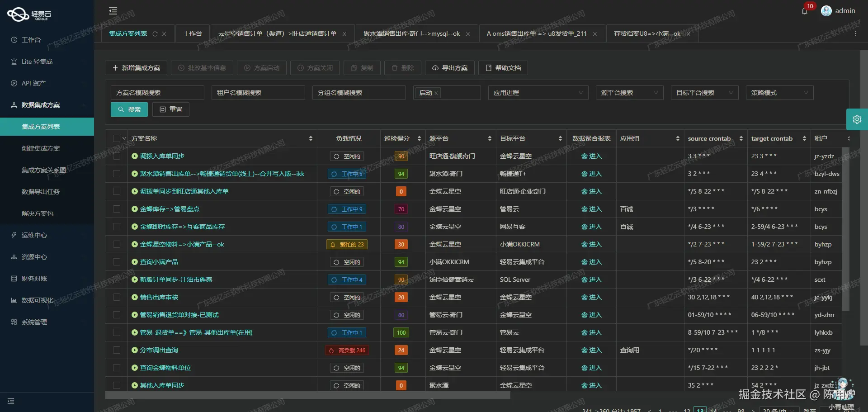Screen dimensions: 868x412
Task: Open the notifications bell with badge 10
Action: 805,11
